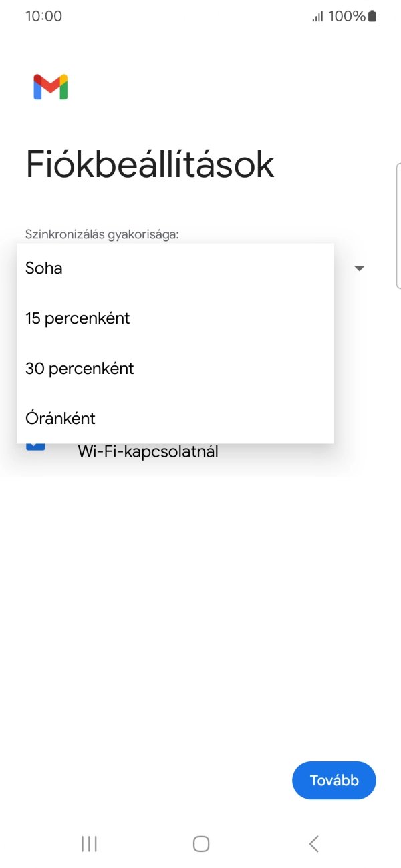Select Soha from the sync frequency list

coord(43,268)
